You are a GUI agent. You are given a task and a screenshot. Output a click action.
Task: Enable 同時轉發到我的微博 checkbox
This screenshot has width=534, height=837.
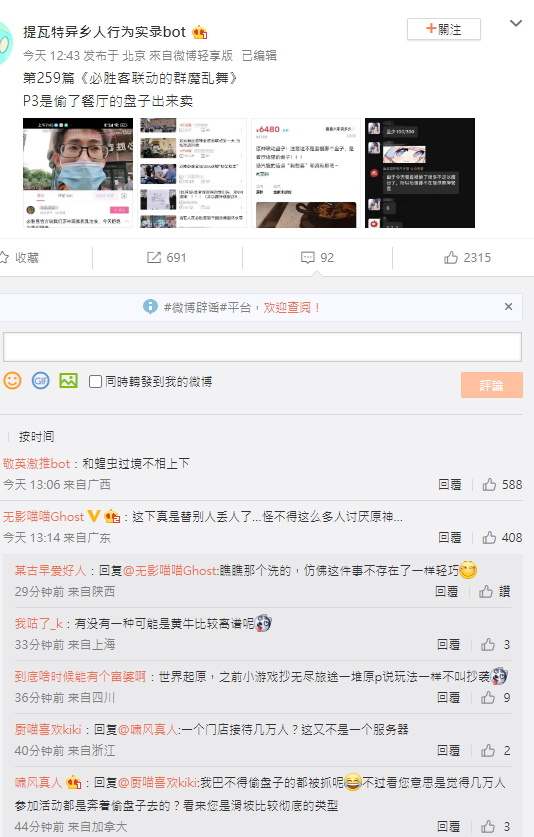(x=95, y=382)
